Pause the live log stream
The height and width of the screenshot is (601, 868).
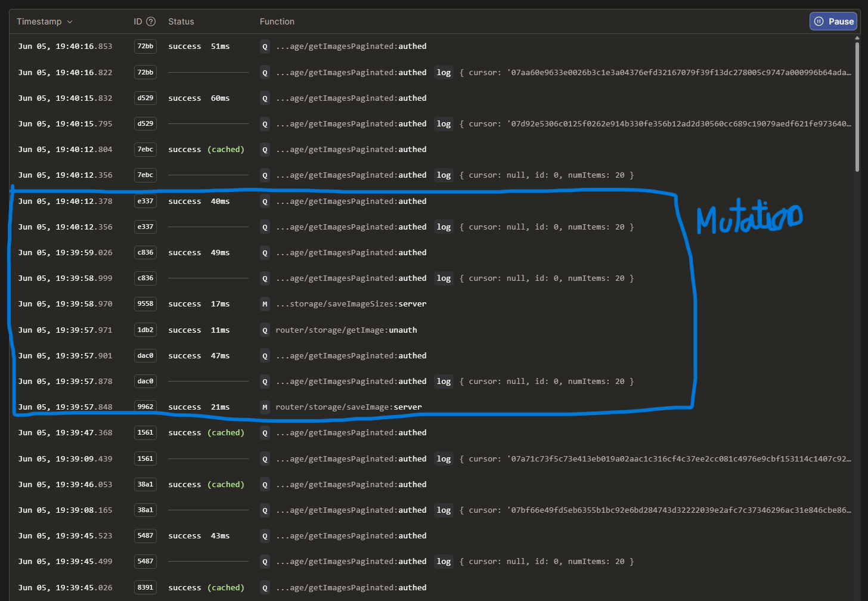(833, 21)
